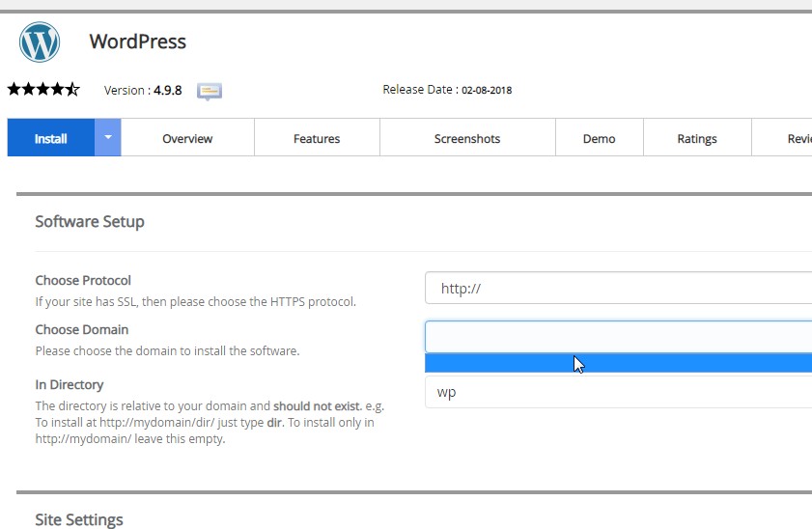View the Screenshots tab
This screenshot has width=812, height=529.
click(467, 138)
